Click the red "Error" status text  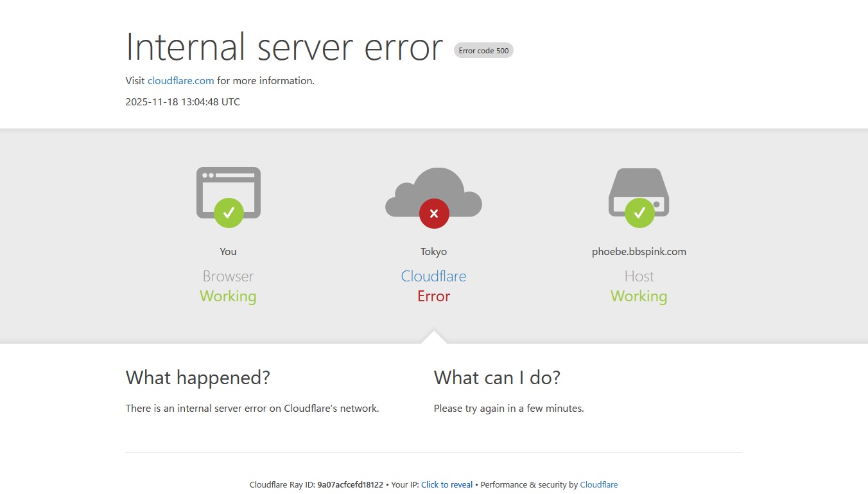(433, 296)
